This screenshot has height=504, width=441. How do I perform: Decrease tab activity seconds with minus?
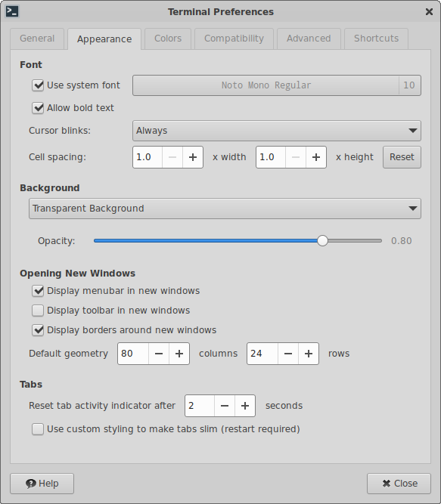click(x=225, y=406)
